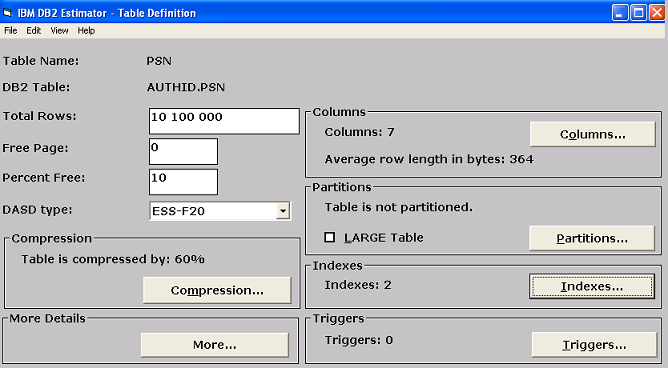Click the 'AUTHID.PSN' DB2 table value
This screenshot has height=368, width=668.
(x=186, y=87)
